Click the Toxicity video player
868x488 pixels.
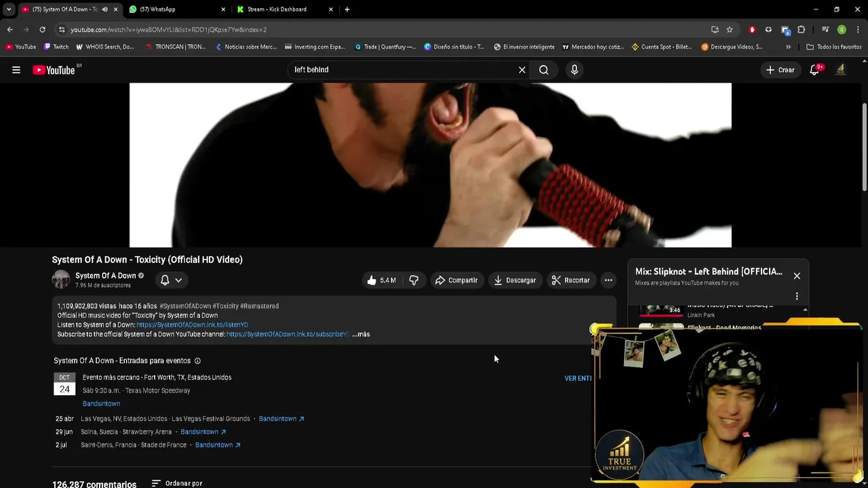pyautogui.click(x=431, y=165)
